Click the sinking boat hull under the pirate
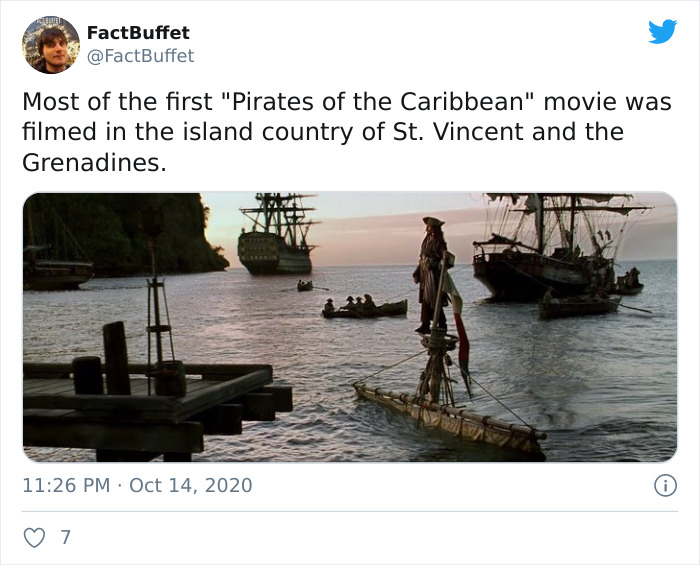700x565 pixels. point(450,414)
